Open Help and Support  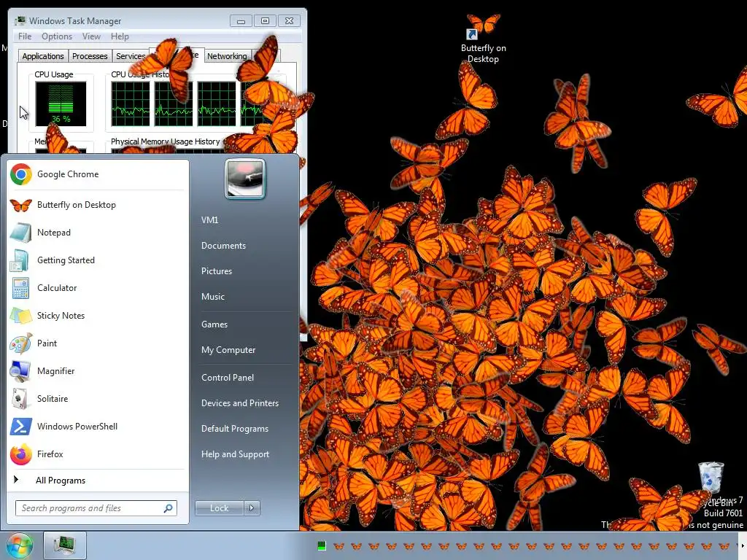coord(235,454)
